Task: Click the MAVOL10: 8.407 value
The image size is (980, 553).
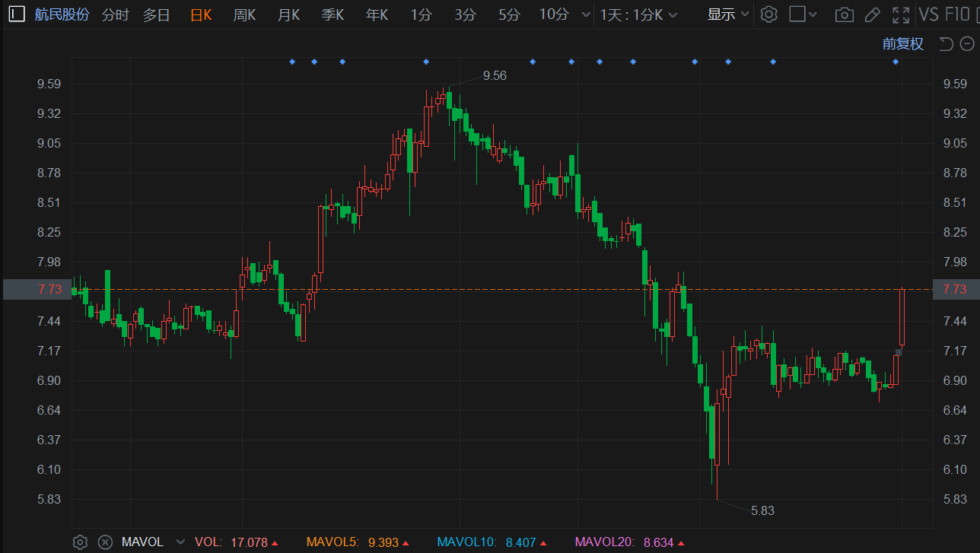Action: [492, 542]
